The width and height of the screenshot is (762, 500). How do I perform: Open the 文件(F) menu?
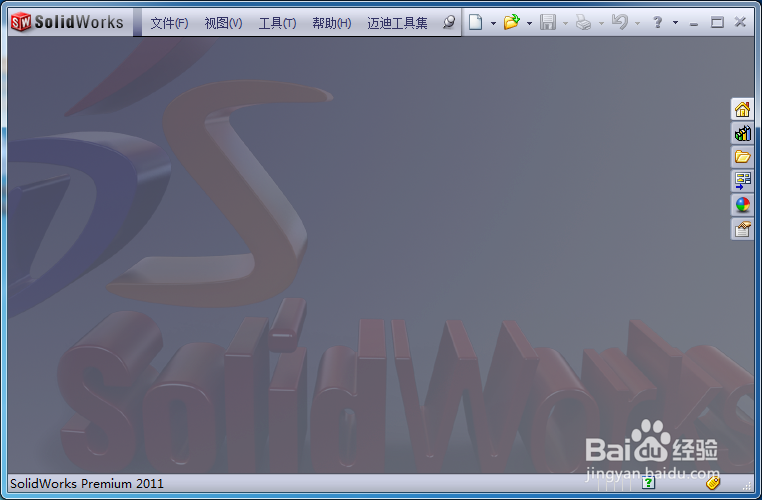pyautogui.click(x=169, y=23)
